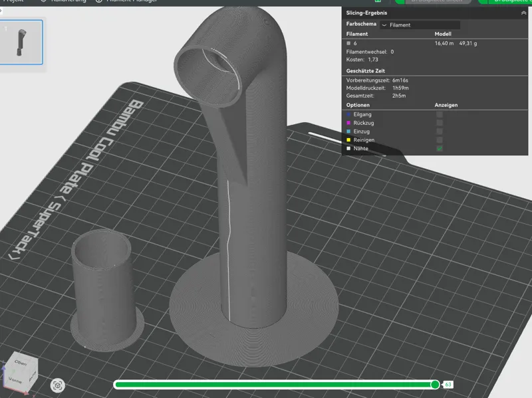Click the Kosten: 1,73 entry
532x398 pixels.
(x=362, y=60)
